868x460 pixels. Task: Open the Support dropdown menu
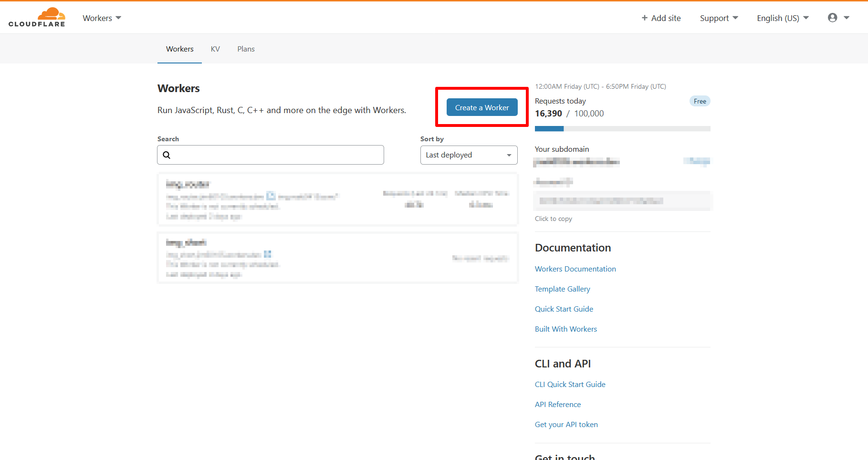click(719, 18)
